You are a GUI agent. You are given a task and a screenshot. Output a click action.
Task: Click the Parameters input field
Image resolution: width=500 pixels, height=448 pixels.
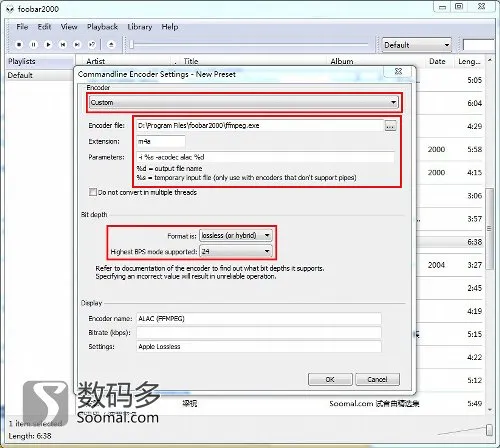coord(265,157)
